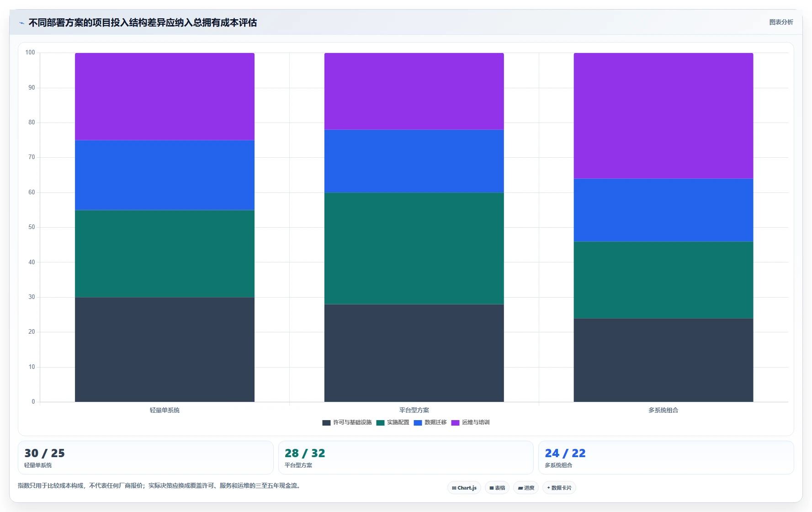Click the dark segment of 多系统组合 bar
Image resolution: width=812 pixels, height=512 pixels.
tap(663, 360)
